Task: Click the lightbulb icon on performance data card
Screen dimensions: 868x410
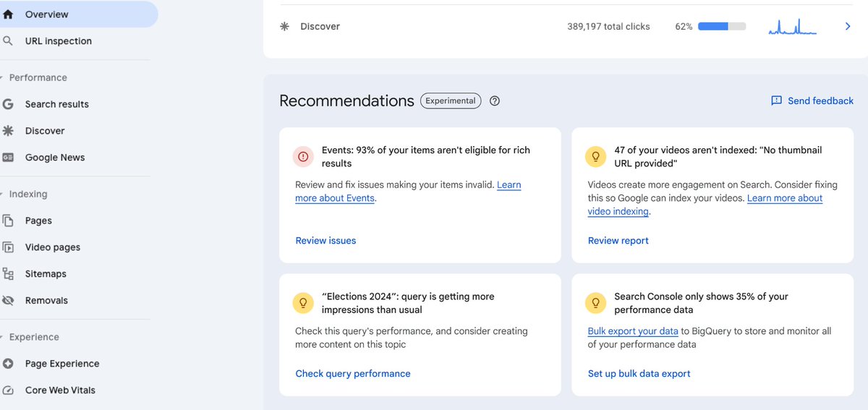Action: tap(595, 303)
